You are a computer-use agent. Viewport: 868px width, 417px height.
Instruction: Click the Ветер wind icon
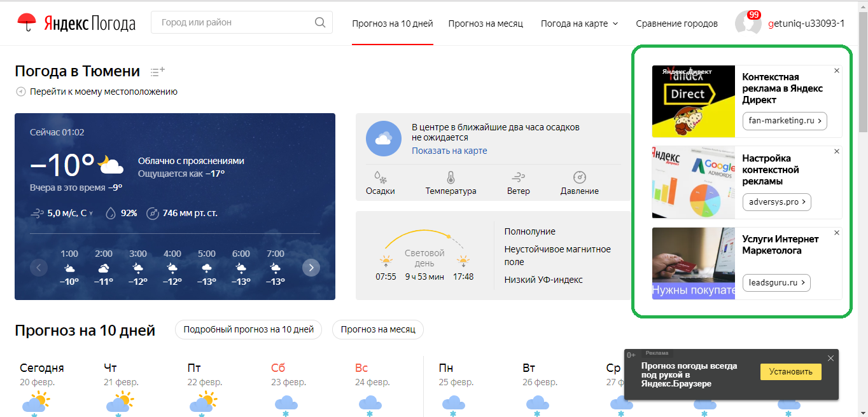(x=518, y=177)
